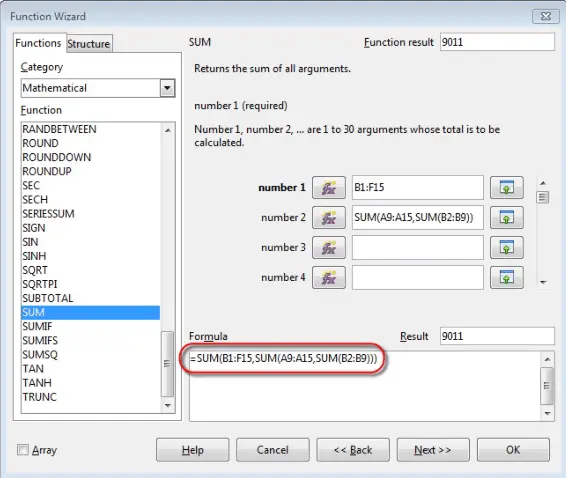Click the number 3 input field

418,248
